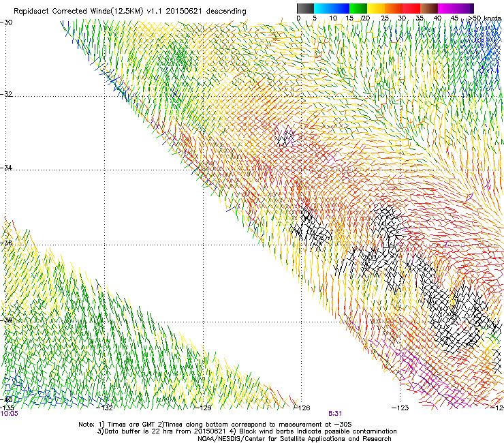Image resolution: width=504 pixels, height=443 pixels.
Task: Click the NOAA/NESDIS credit line
Action: tap(294, 439)
